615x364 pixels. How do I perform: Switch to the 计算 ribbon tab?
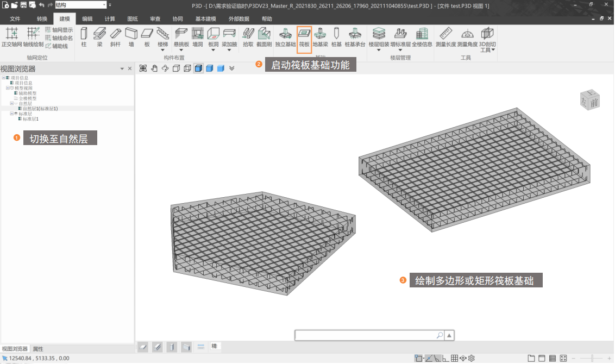[x=110, y=18]
